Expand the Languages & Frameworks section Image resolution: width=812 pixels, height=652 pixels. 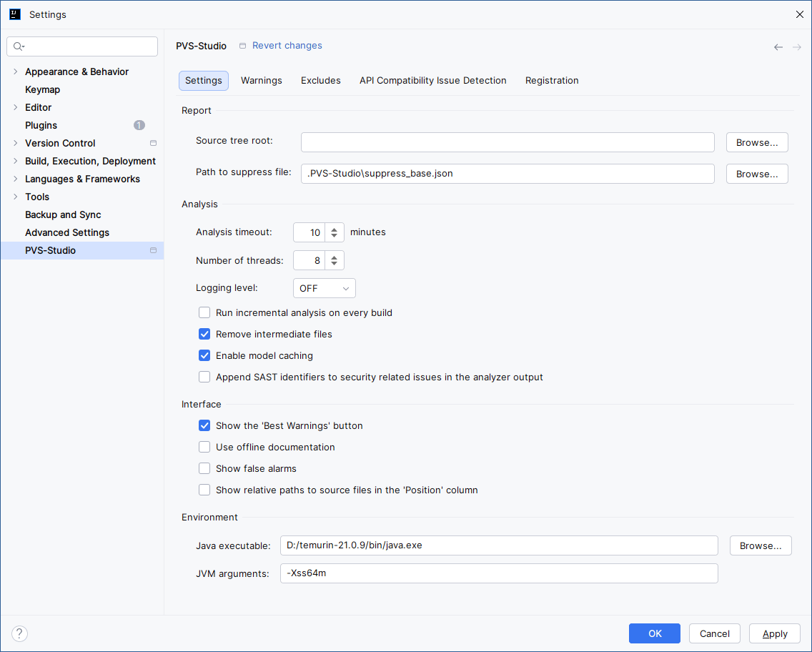(15, 179)
